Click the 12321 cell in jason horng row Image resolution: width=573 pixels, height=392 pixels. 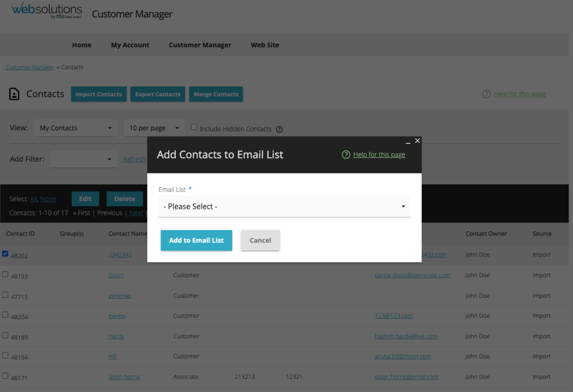[294, 377]
